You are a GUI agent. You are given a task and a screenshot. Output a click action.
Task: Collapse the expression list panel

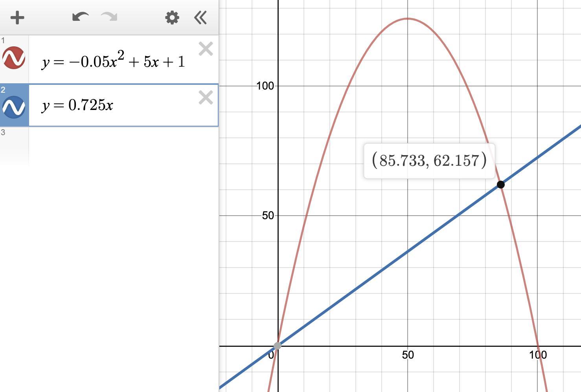[200, 18]
